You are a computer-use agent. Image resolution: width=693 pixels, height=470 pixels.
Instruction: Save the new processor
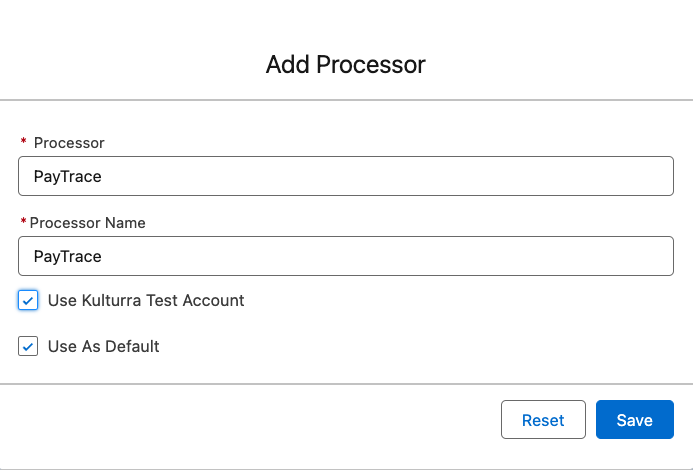[634, 420]
